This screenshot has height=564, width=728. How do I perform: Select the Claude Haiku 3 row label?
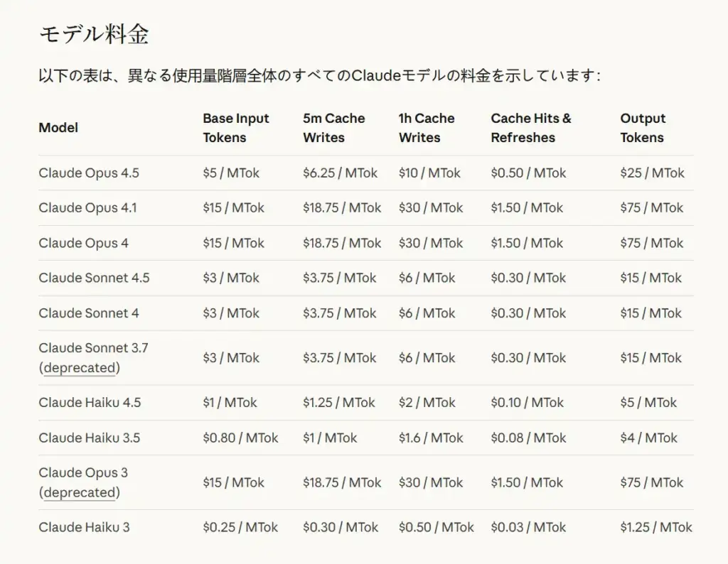click(84, 527)
